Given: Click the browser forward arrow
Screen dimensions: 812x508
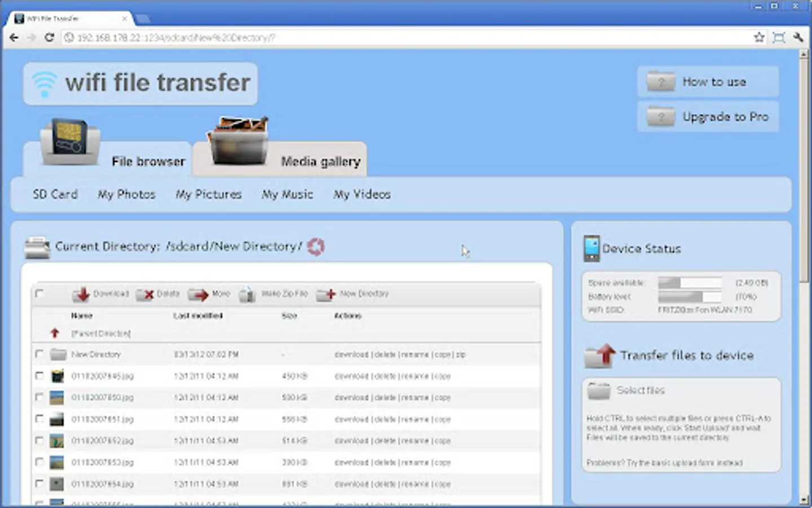Looking at the screenshot, I should click(x=32, y=38).
